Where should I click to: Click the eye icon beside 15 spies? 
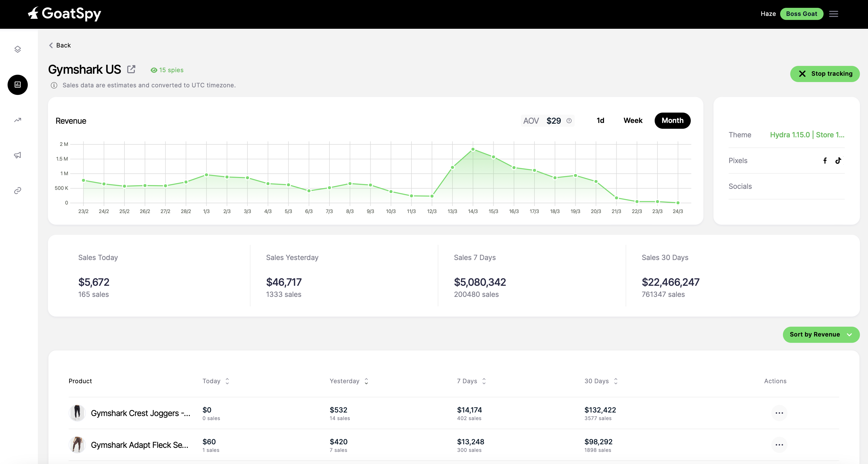point(154,70)
